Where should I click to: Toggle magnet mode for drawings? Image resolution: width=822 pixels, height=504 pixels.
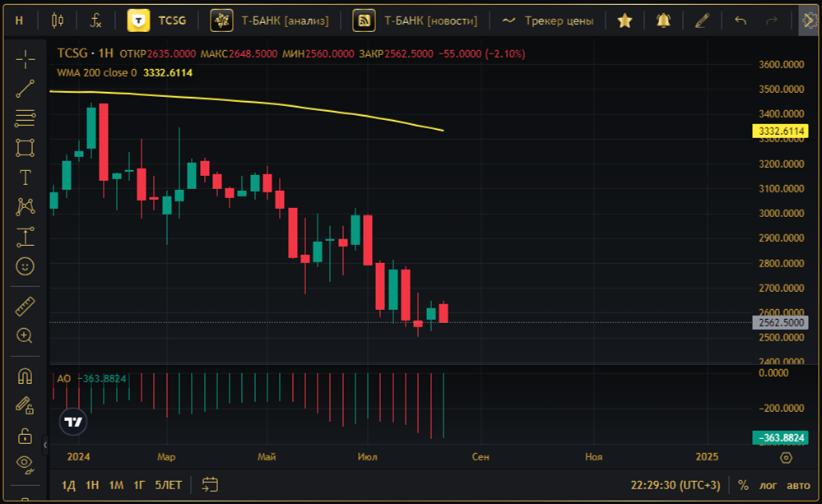[26, 377]
